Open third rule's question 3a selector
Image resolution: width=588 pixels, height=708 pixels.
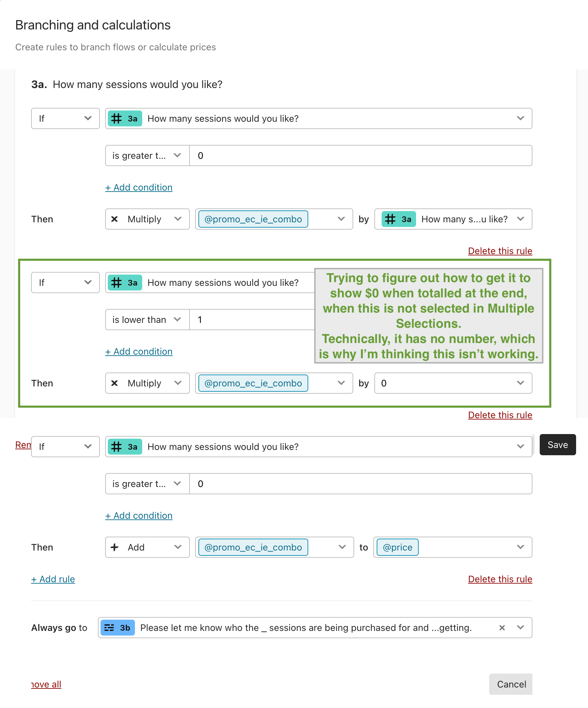tap(318, 447)
